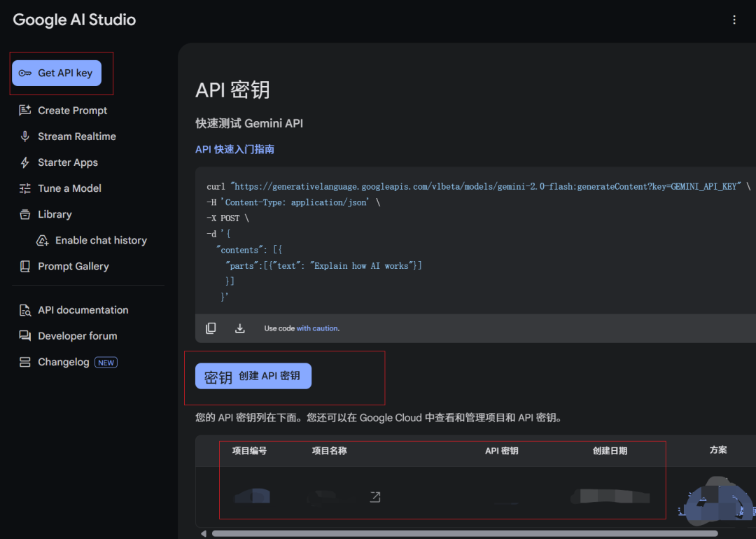Click the 创建 API 密钥 button

(253, 376)
